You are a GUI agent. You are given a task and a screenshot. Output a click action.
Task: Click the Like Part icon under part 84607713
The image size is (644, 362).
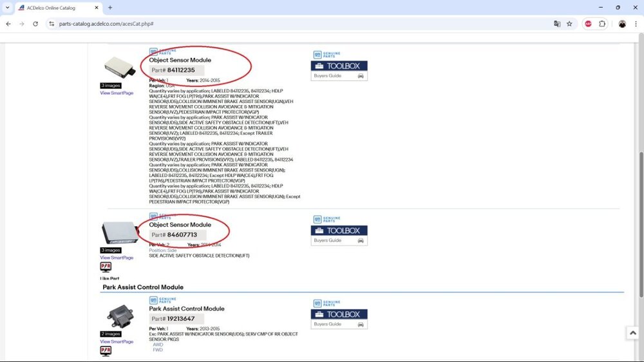(x=106, y=267)
